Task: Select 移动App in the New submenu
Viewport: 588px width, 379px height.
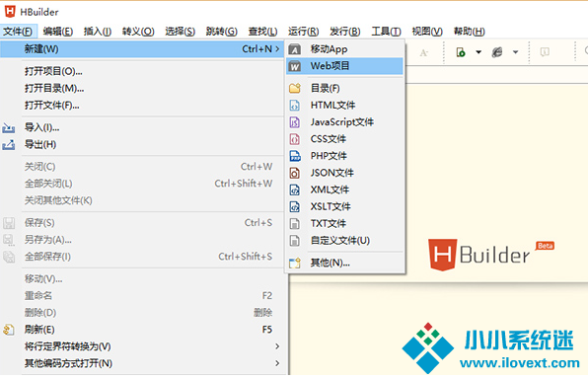Action: click(x=345, y=49)
